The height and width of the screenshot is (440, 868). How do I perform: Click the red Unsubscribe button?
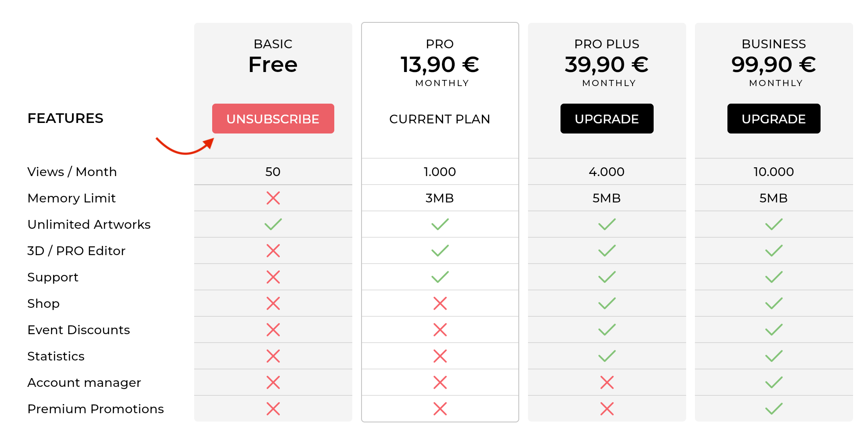coord(273,119)
